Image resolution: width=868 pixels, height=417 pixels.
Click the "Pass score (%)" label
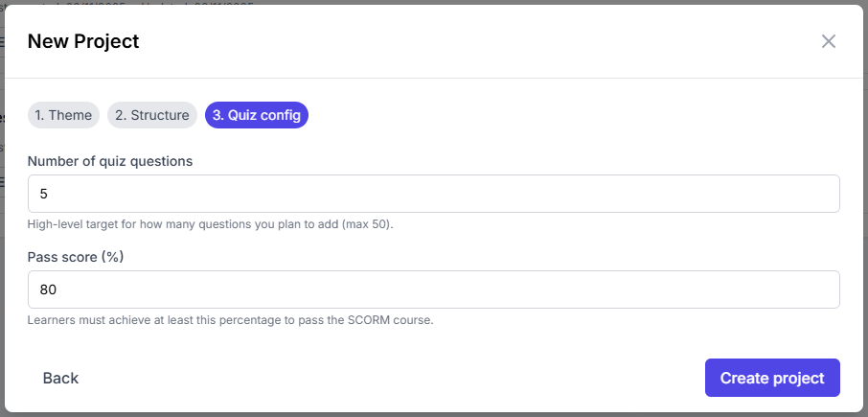(x=76, y=257)
